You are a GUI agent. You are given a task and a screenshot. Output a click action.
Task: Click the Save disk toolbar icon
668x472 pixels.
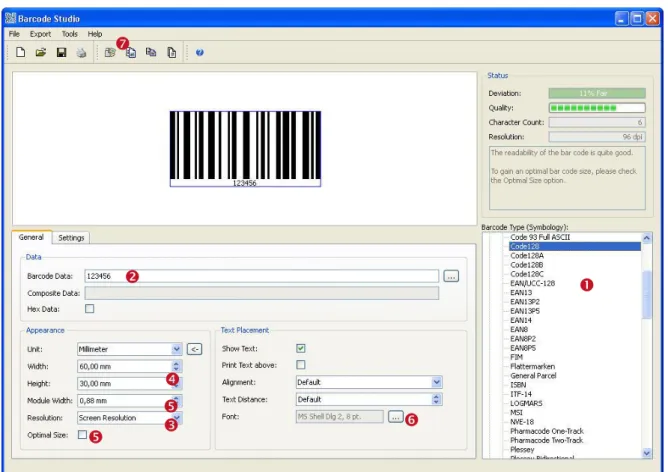pyautogui.click(x=61, y=52)
